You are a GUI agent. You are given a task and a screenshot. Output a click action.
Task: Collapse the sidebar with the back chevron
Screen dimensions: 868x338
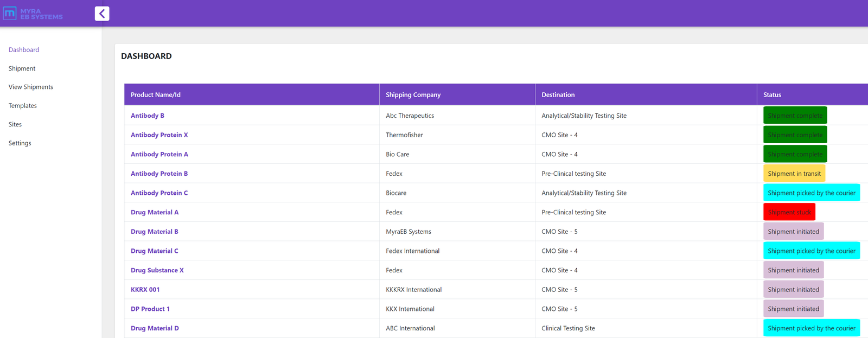[102, 14]
